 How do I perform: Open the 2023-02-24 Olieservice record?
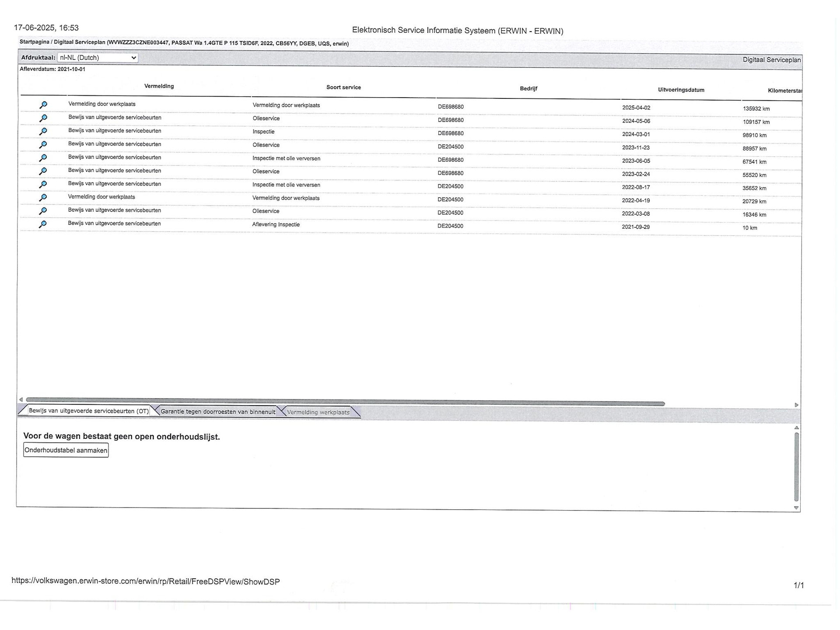click(x=43, y=171)
